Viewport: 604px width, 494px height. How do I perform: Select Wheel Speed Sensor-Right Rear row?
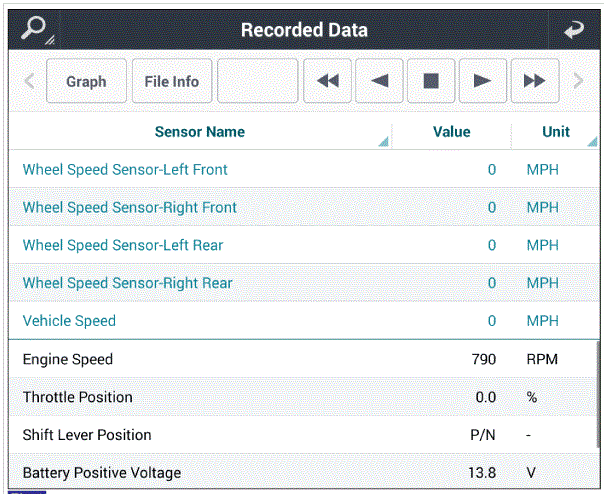tap(304, 283)
